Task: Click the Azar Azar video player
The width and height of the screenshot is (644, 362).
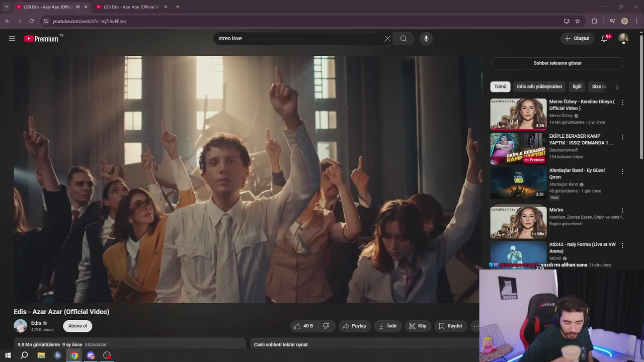Action: point(248,179)
